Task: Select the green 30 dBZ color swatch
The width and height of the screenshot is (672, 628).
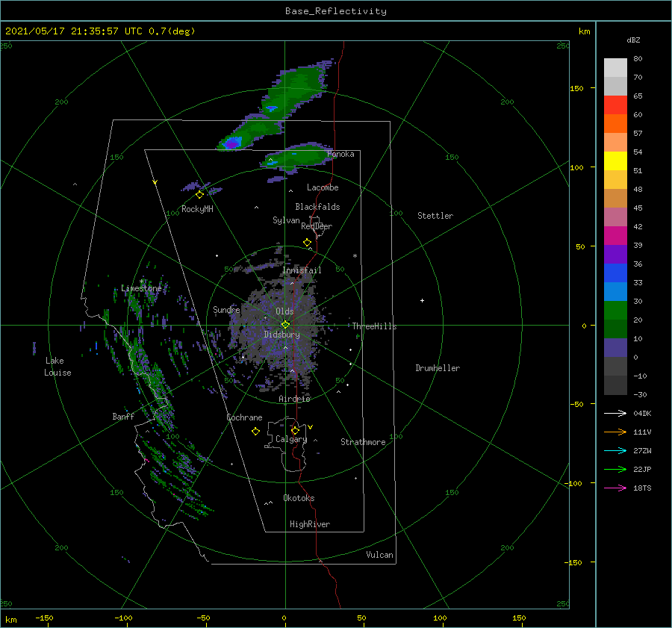Action: 615,311
